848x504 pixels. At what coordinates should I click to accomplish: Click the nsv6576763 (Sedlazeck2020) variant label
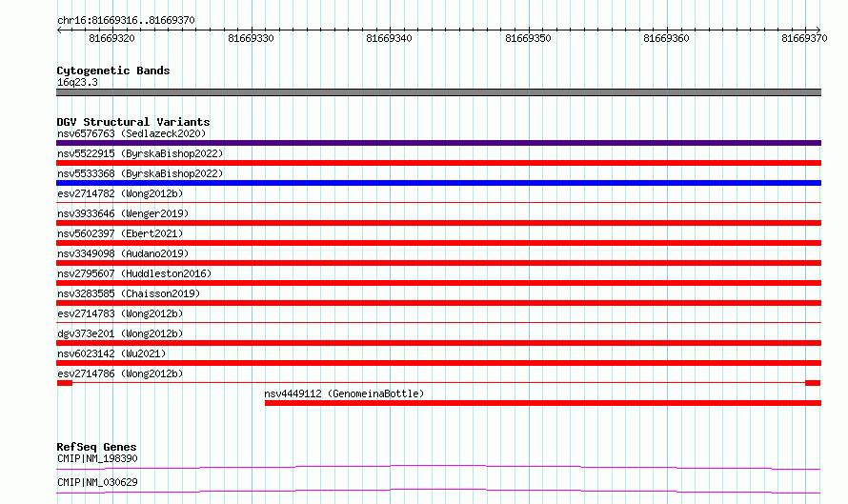point(131,133)
